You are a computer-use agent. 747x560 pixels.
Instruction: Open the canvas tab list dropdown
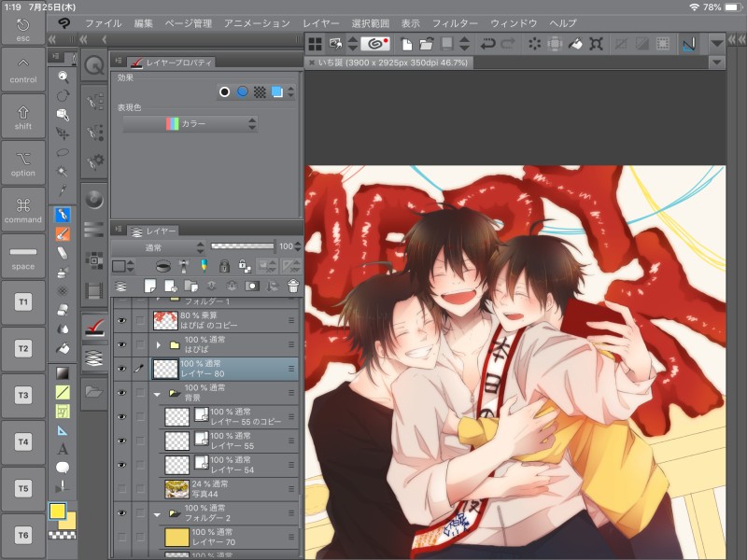coord(716,63)
